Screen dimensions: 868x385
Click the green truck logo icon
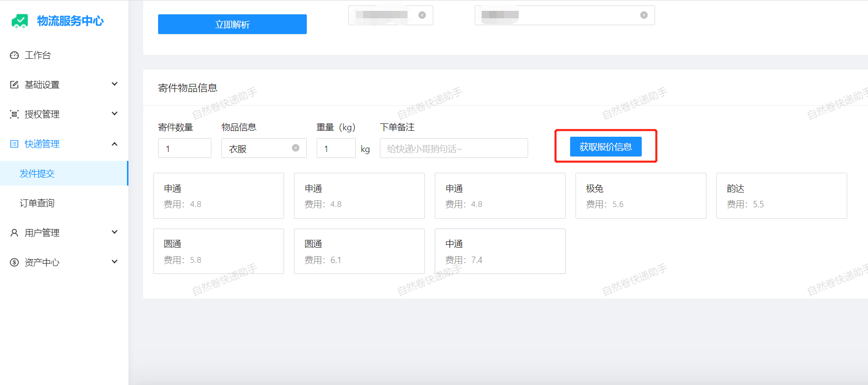click(x=20, y=21)
